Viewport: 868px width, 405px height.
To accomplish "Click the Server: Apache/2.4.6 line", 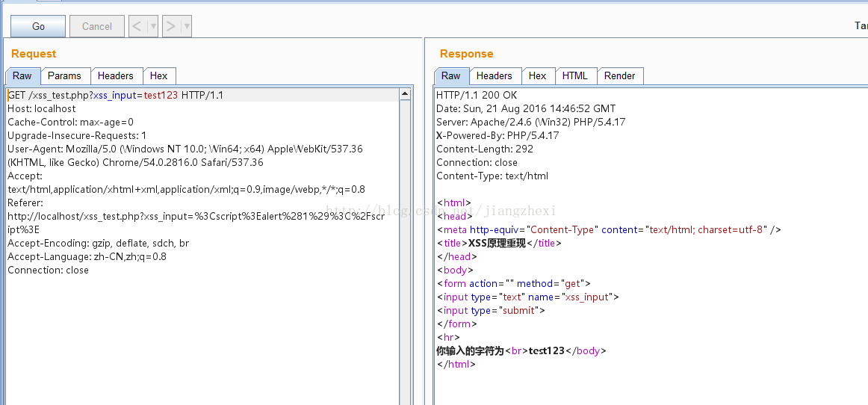I will tap(530, 122).
